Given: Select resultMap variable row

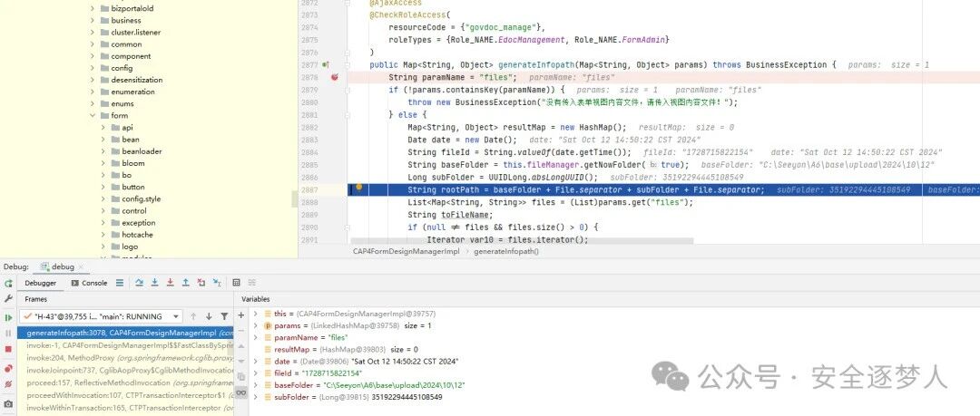Looking at the screenshot, I should coord(614,349).
